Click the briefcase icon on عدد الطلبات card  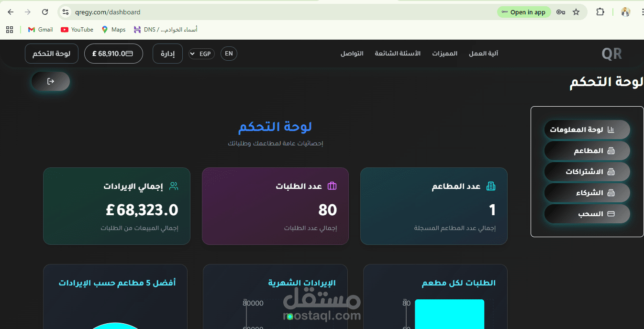[x=332, y=186]
